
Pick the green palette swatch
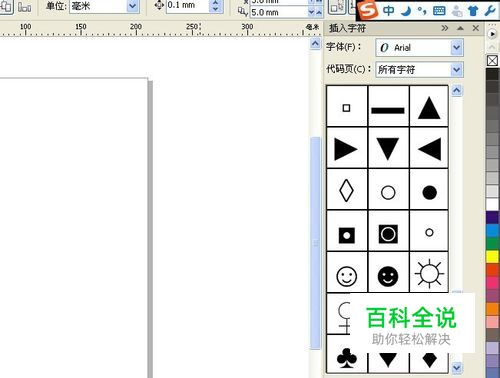492,243
